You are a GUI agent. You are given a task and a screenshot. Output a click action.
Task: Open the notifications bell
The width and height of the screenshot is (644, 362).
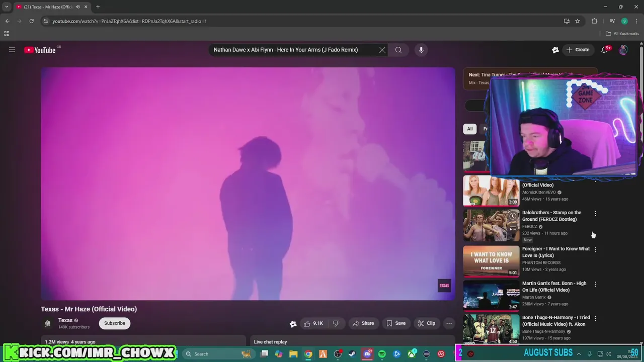pyautogui.click(x=604, y=50)
